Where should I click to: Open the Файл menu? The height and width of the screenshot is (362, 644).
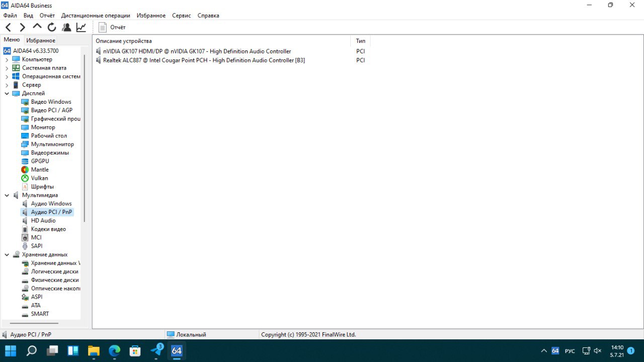tap(10, 16)
